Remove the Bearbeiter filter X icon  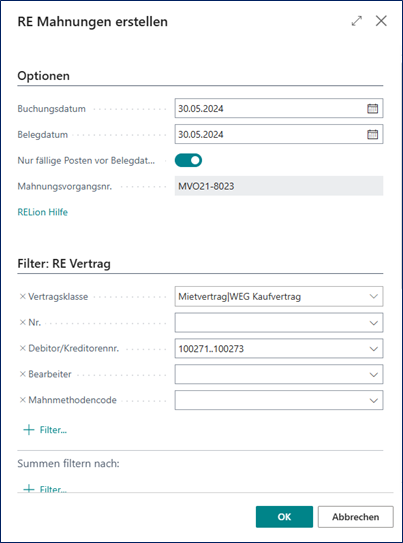pos(23,374)
